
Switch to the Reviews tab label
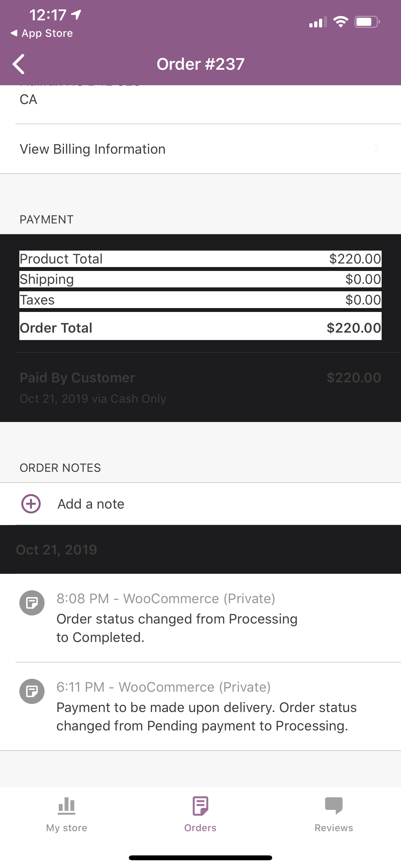coord(334,828)
